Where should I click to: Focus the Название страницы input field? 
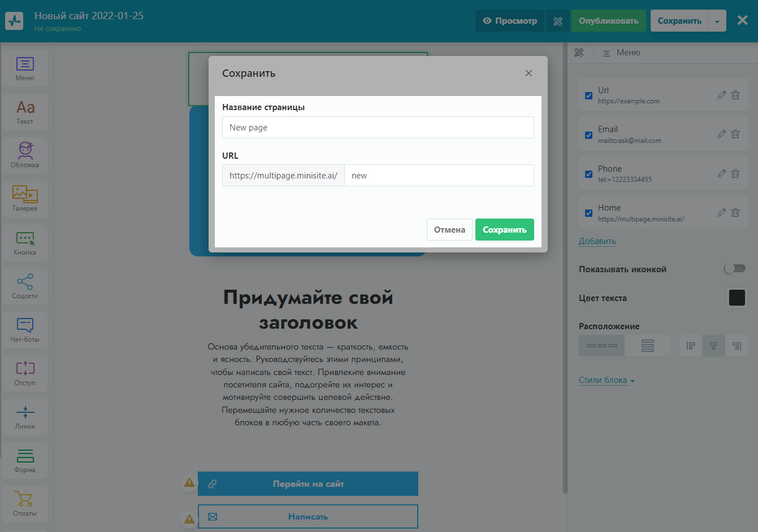[378, 128]
